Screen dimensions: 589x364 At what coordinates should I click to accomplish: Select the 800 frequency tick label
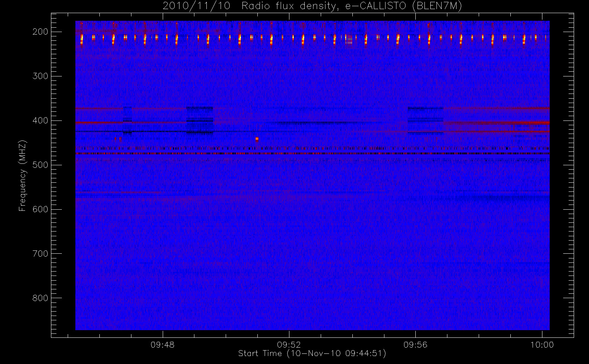[x=40, y=298]
